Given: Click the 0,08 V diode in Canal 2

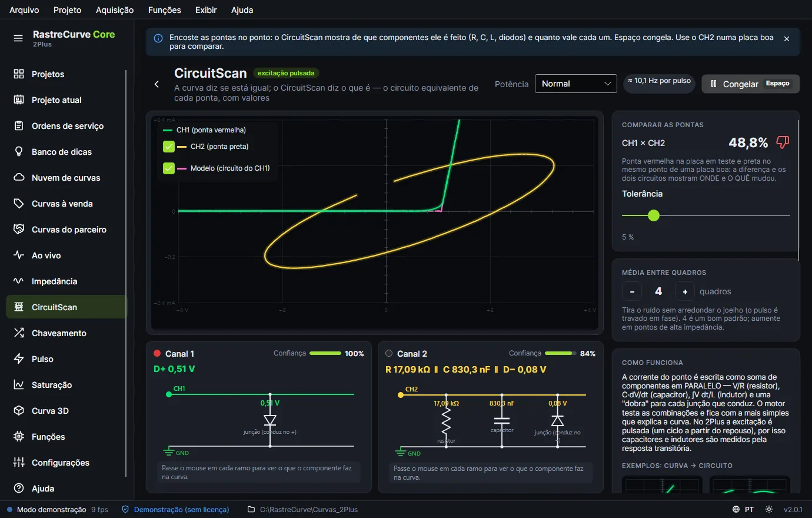Looking at the screenshot, I should (557, 420).
